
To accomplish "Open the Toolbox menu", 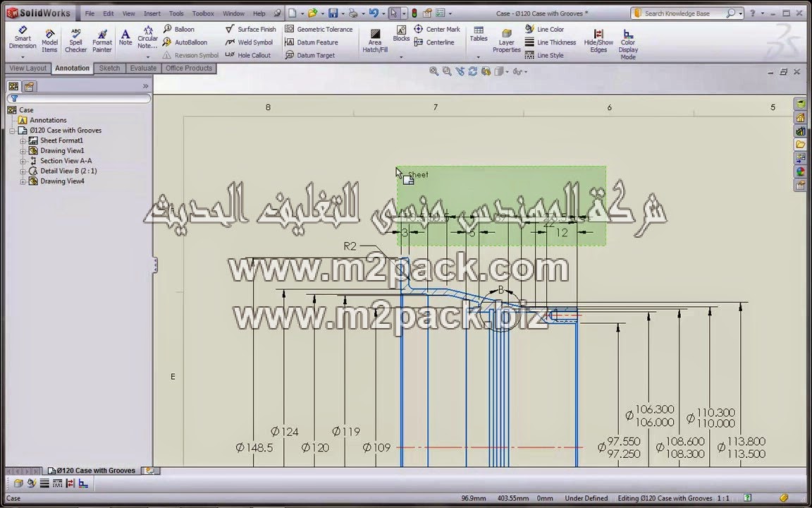I will [203, 13].
